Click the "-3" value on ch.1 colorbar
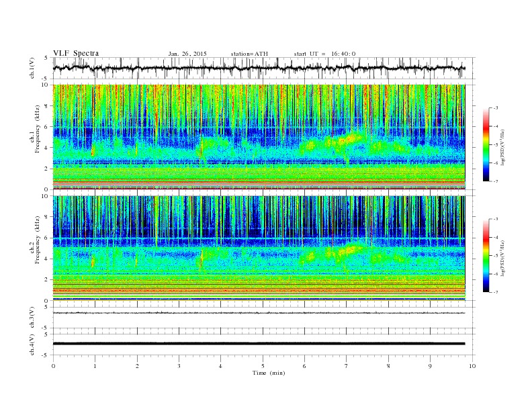This screenshot has width=532, height=411. click(x=496, y=108)
